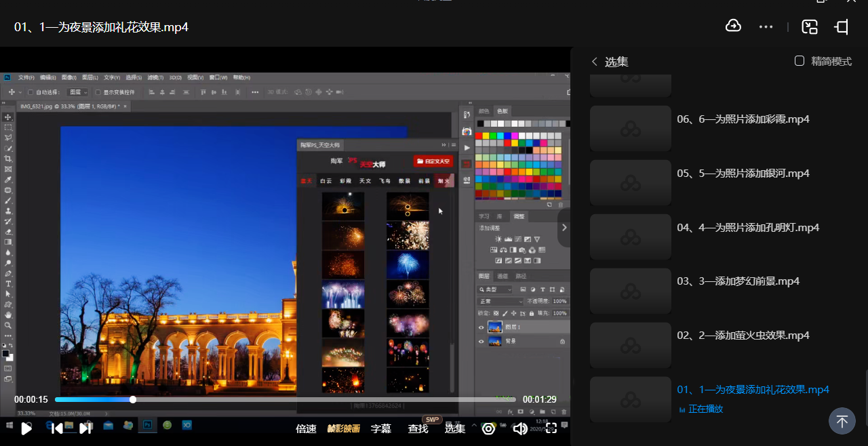The width and height of the screenshot is (868, 446).
Task: Go back using chevron beside 选集 header
Action: [595, 62]
